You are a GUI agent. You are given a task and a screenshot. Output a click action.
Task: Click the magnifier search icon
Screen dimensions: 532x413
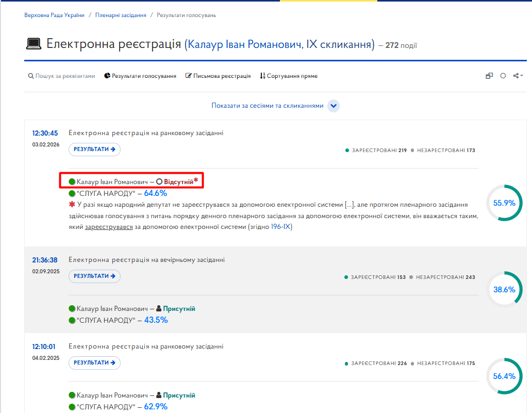click(30, 76)
